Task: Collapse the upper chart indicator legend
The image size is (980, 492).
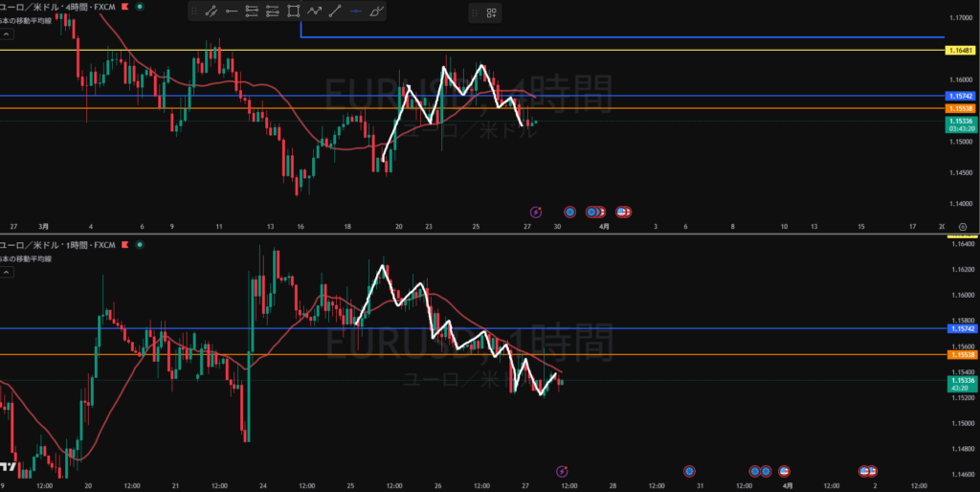Action: click(x=6, y=34)
